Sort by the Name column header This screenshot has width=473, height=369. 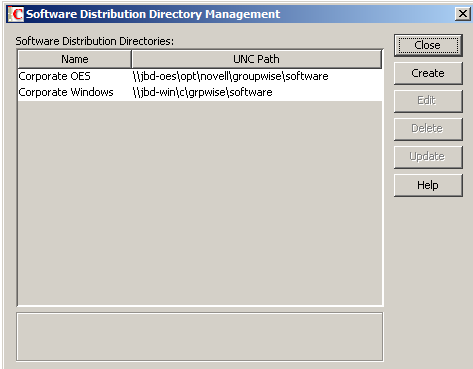pyautogui.click(x=75, y=59)
